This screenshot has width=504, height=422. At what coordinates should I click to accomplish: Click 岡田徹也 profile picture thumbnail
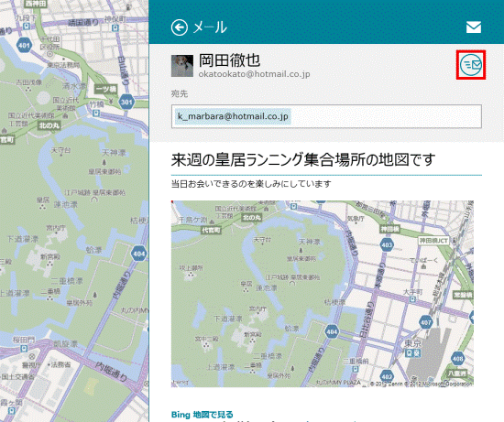pyautogui.click(x=182, y=66)
